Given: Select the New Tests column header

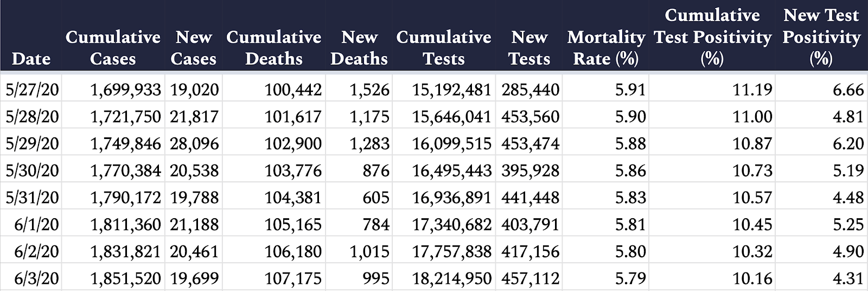Looking at the screenshot, I should (529, 47).
